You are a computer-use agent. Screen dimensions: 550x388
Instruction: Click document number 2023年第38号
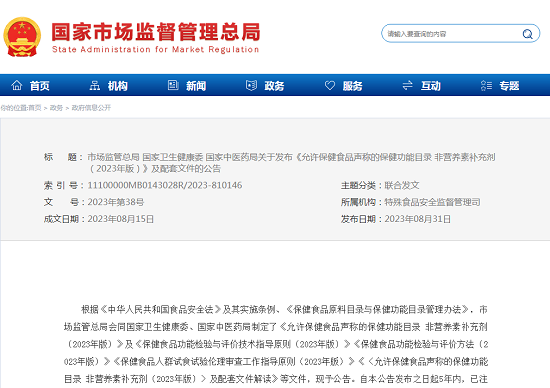[116, 202]
